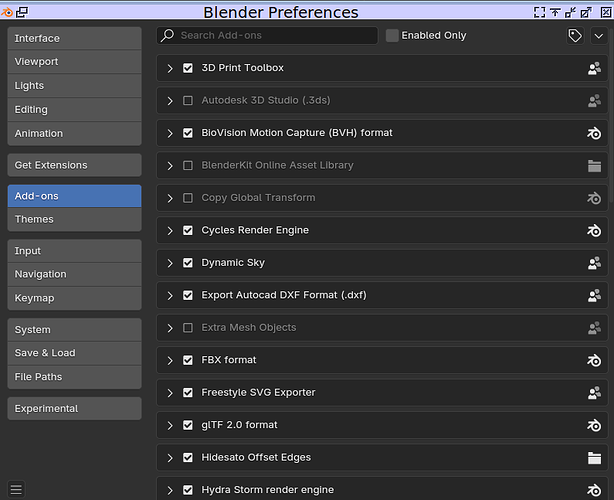Enable Copy Global Transform checkbox
This screenshot has width=614, height=500.
pyautogui.click(x=188, y=198)
